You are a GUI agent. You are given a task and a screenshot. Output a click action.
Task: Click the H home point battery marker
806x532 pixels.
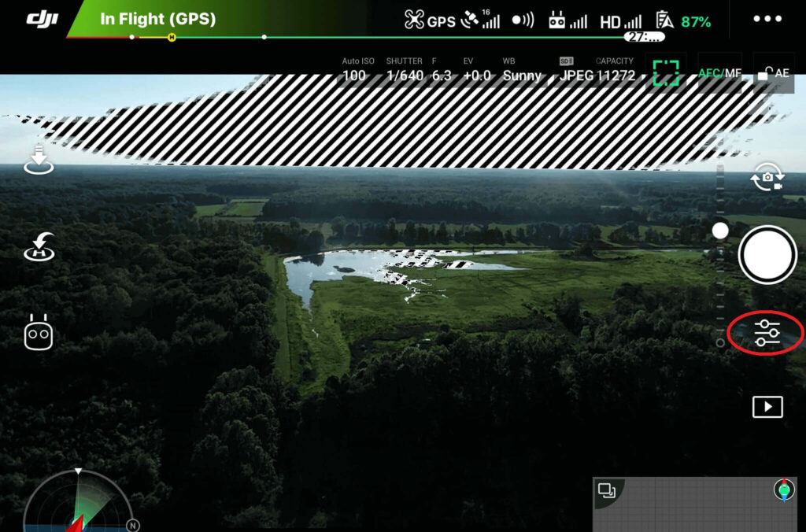(172, 37)
